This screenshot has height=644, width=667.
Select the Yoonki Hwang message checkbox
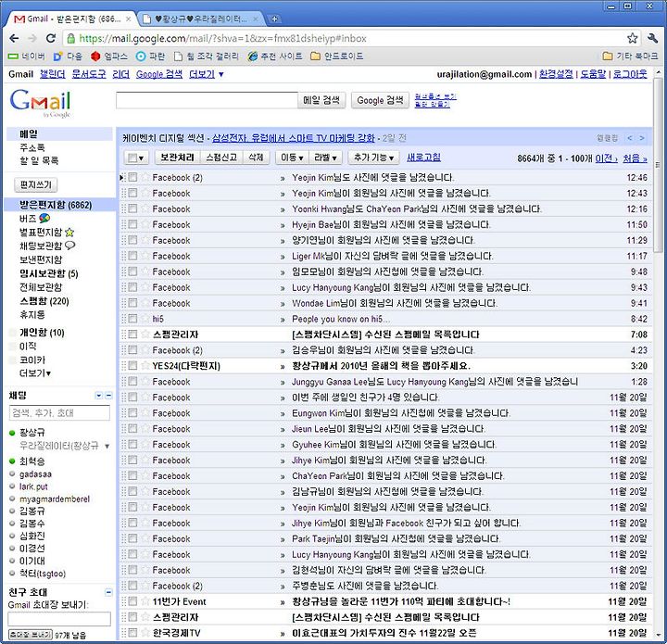click(132, 208)
